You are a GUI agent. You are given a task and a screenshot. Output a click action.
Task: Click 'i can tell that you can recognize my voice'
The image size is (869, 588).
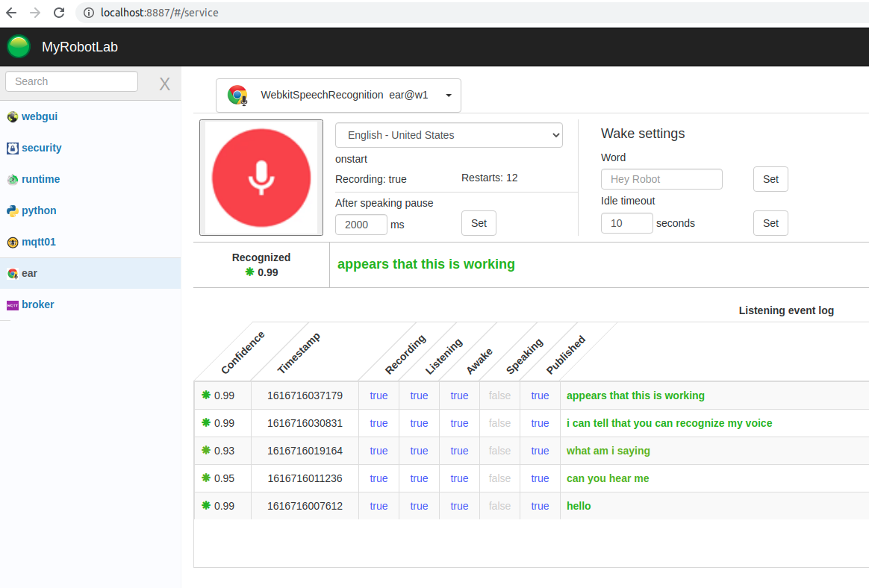(669, 423)
